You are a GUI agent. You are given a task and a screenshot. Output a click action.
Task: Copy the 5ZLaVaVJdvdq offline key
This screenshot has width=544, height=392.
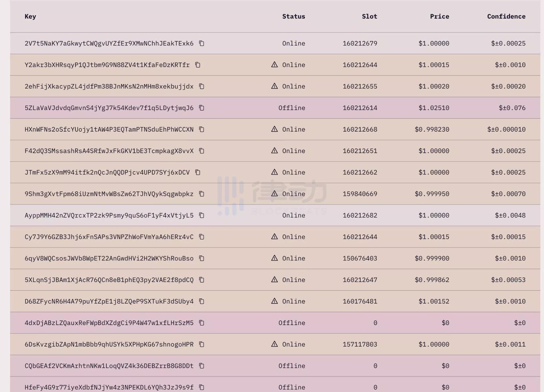[202, 108]
